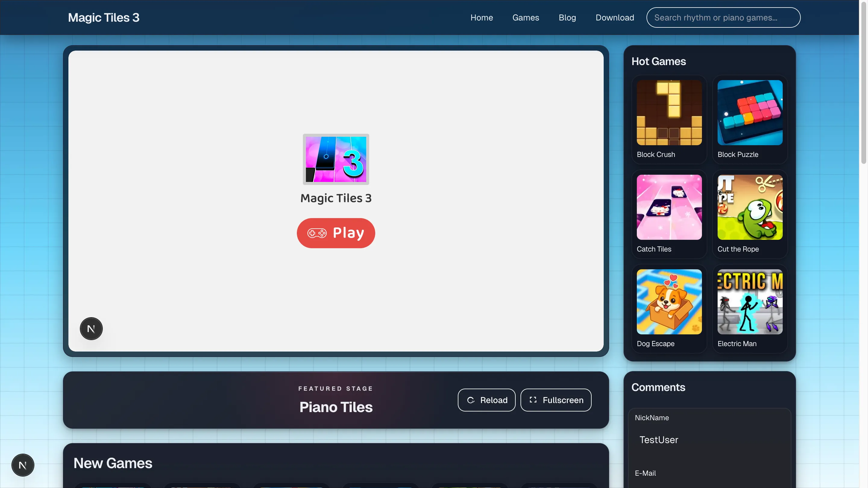Open the Home navigation item

point(481,17)
